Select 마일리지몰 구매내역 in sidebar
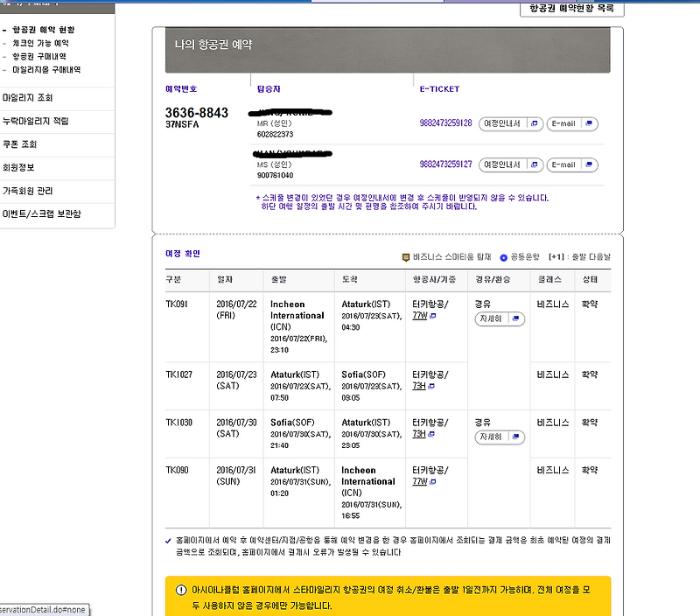Viewport: 700px width, 616px height. click(46, 70)
